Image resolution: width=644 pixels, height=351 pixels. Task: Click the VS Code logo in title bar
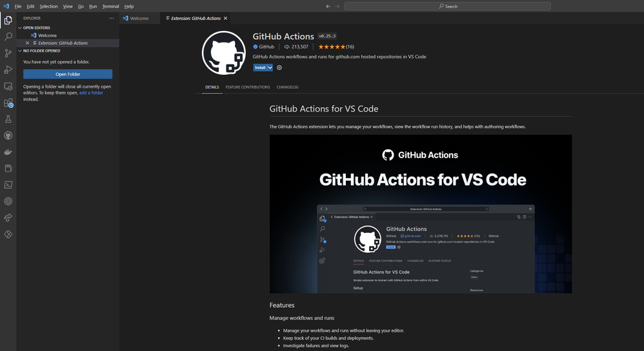(x=6, y=6)
